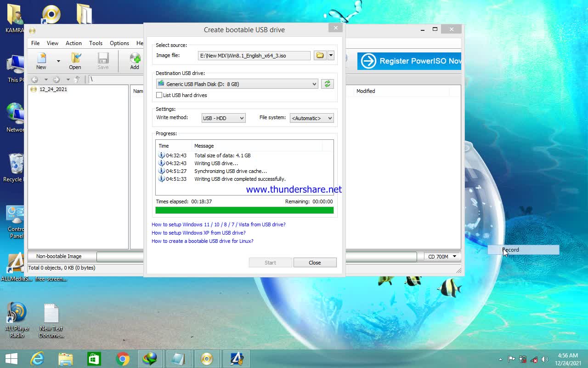
Task: Switch to Internet Download Manager taskbar icon
Action: 150,359
